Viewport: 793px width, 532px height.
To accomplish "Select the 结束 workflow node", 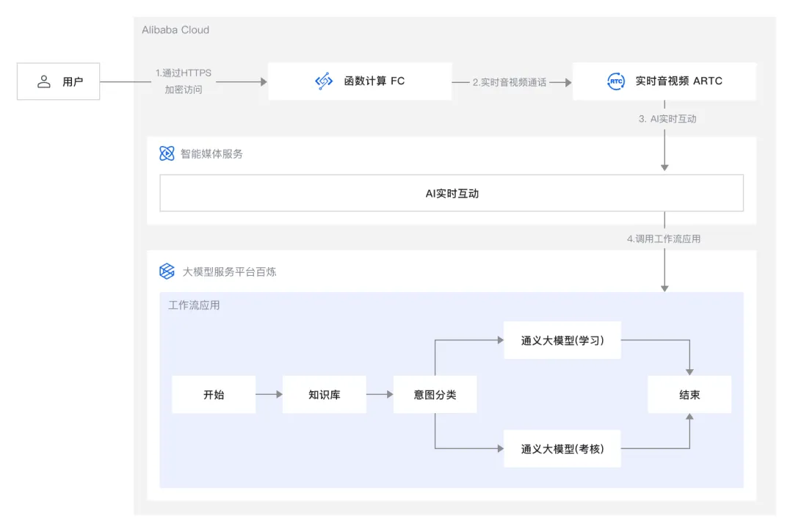I will [x=689, y=395].
